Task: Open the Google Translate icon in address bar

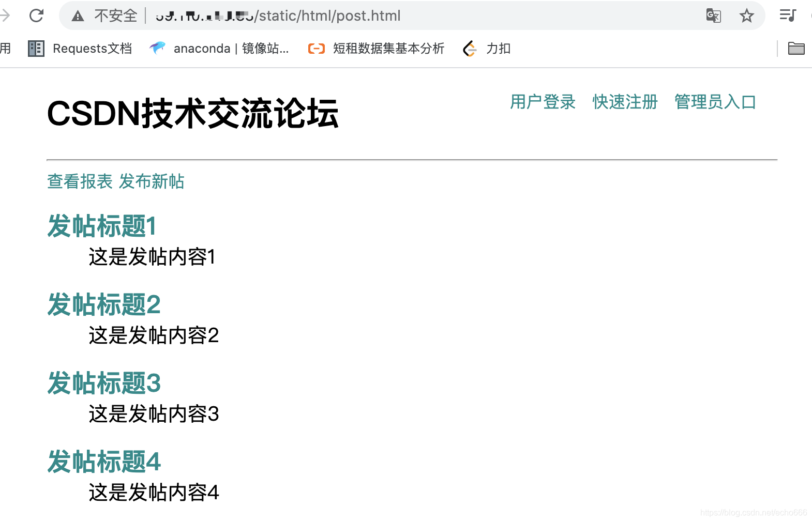Action: pyautogui.click(x=714, y=16)
